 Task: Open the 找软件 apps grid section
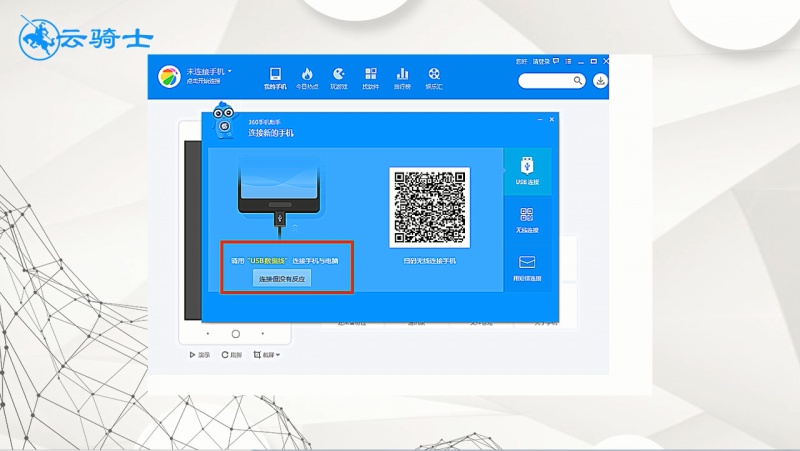pyautogui.click(x=370, y=79)
